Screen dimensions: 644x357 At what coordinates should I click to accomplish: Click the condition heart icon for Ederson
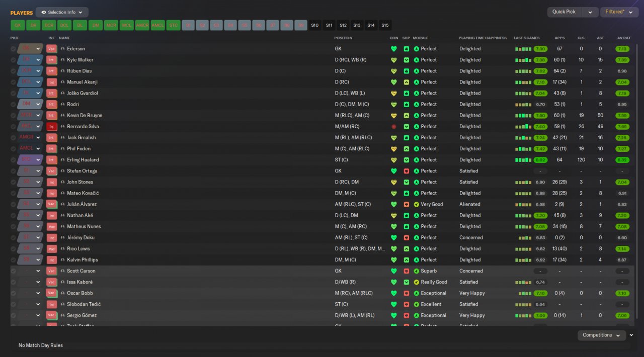[x=394, y=49]
